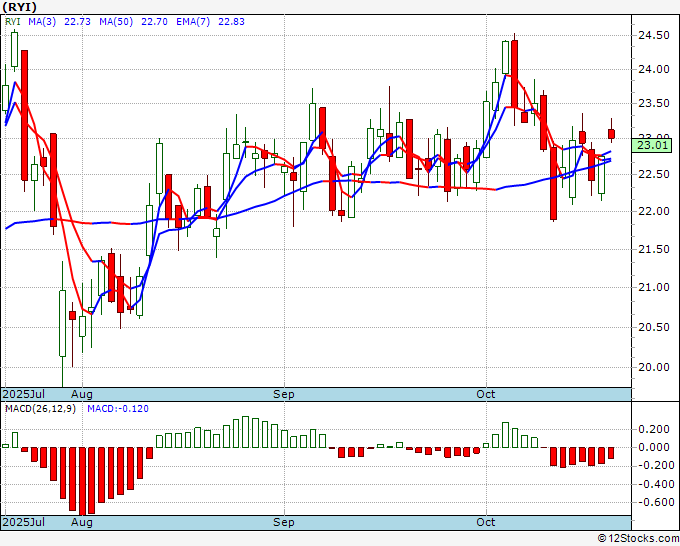Click the Oct label on MACD axis

pyautogui.click(x=486, y=522)
